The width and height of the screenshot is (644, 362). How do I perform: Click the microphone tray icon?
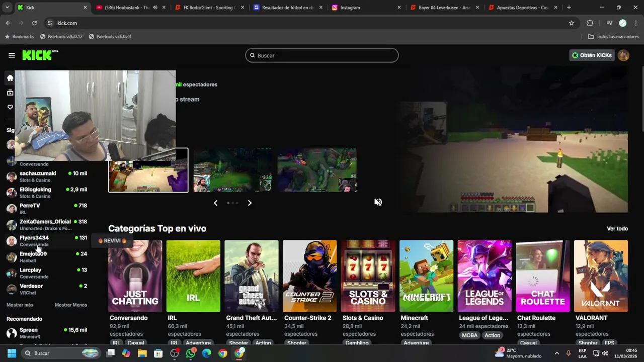pyautogui.click(x=569, y=353)
